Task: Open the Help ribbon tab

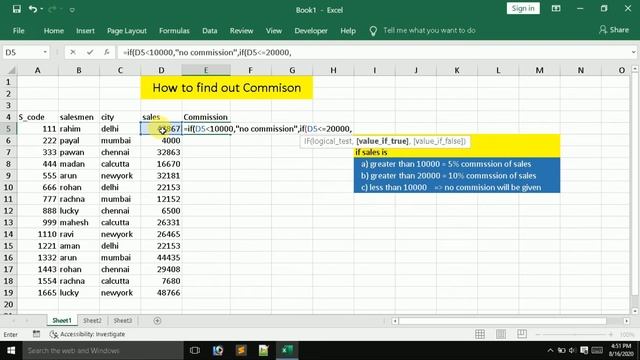Action: click(348, 31)
